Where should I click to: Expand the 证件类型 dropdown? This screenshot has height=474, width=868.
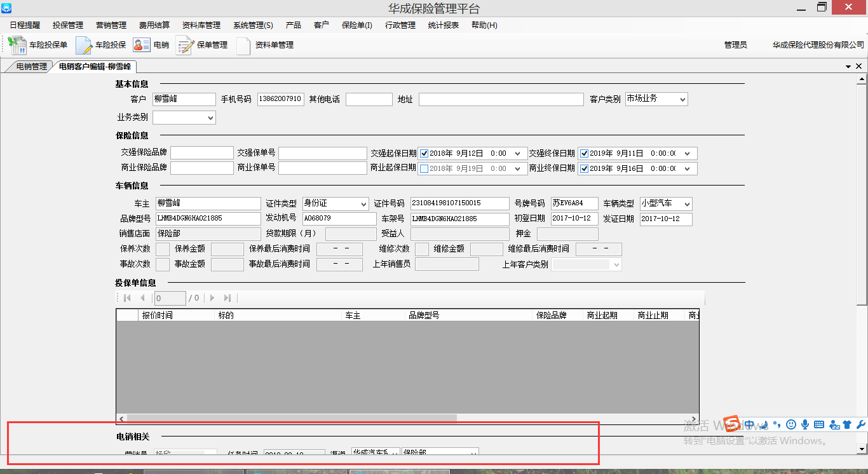coord(363,204)
